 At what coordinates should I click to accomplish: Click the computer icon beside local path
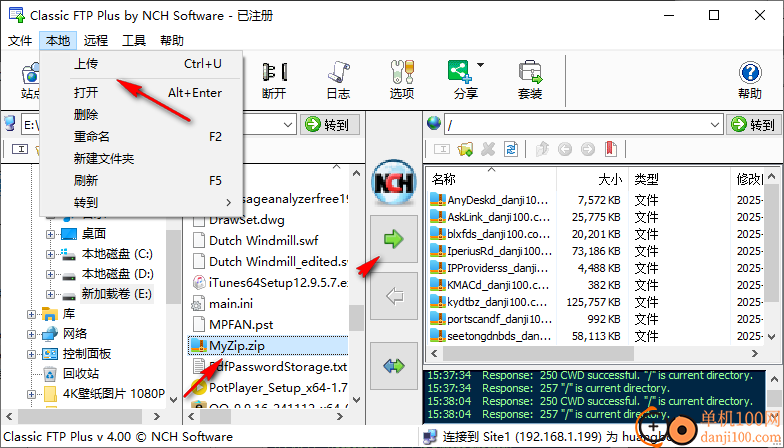click(x=10, y=124)
